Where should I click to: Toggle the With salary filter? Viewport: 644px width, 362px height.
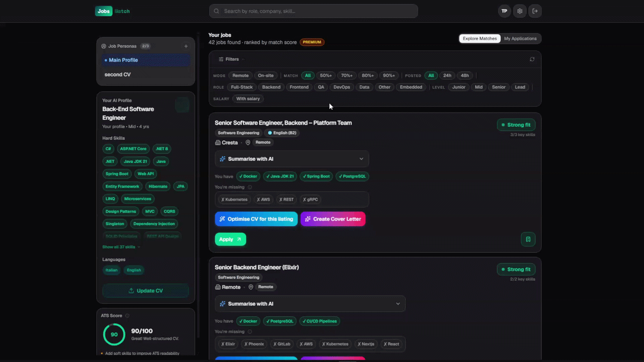(x=248, y=99)
